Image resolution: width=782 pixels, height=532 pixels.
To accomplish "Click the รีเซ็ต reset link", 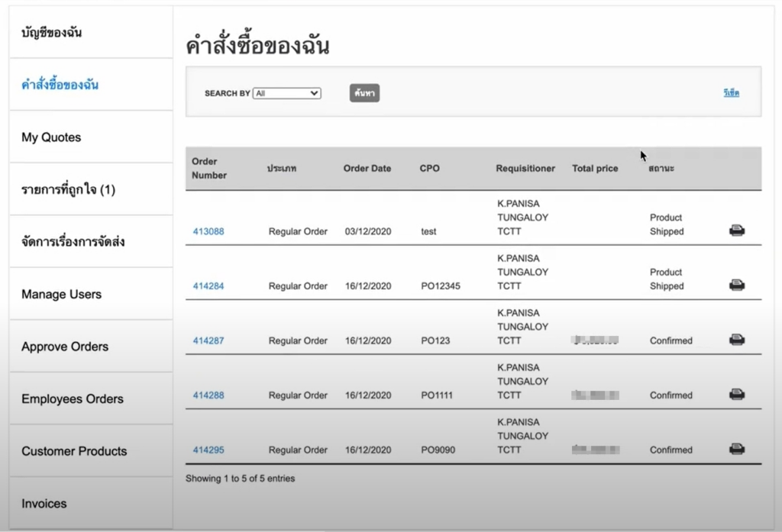I will 731,93.
